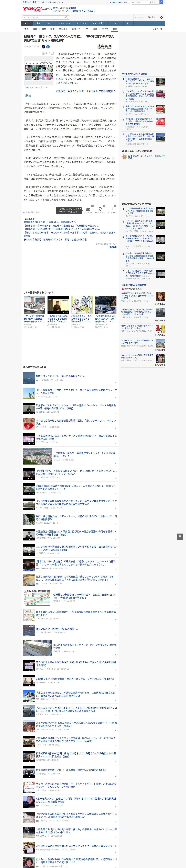Open マイページ button
The image size is (186, 868).
coord(139,18)
